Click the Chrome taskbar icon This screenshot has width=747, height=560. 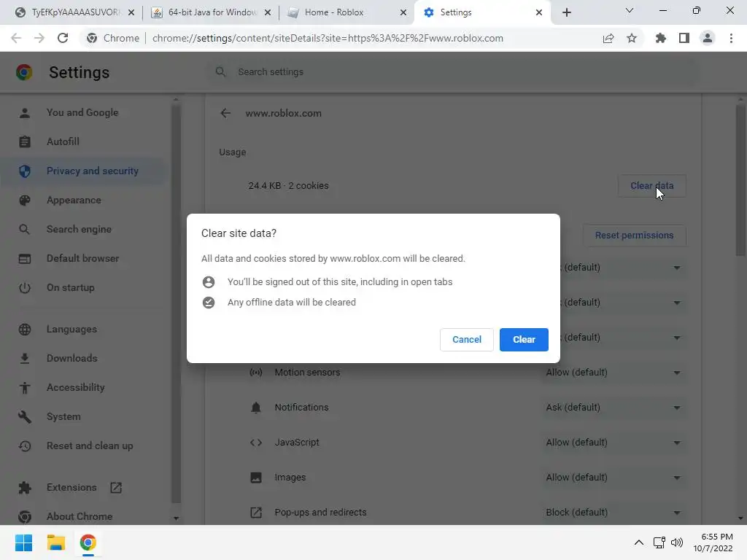coord(88,542)
